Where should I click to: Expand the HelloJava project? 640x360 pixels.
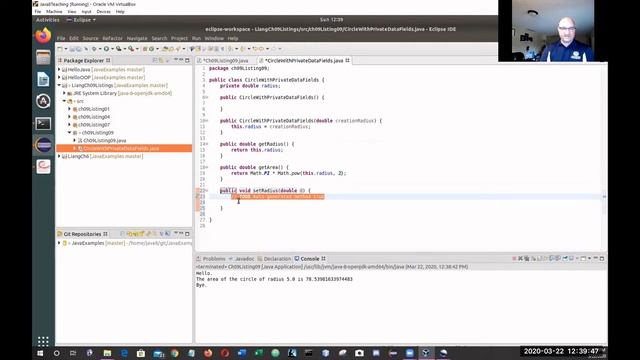pyautogui.click(x=59, y=70)
